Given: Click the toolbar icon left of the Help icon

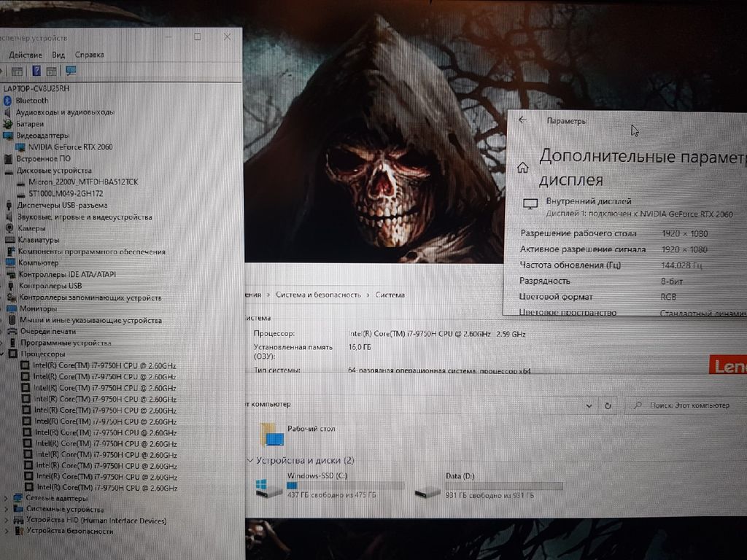Looking at the screenshot, I should 18,71.
